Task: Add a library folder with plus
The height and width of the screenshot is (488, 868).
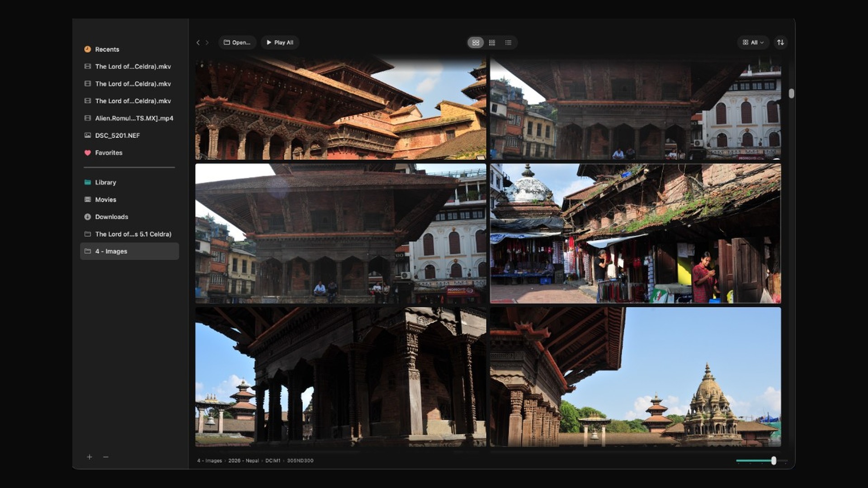Action: (90, 457)
